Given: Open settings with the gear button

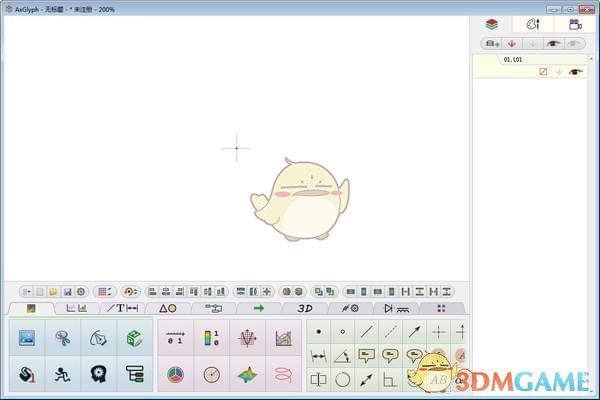Looking at the screenshot, I should coord(81,292).
